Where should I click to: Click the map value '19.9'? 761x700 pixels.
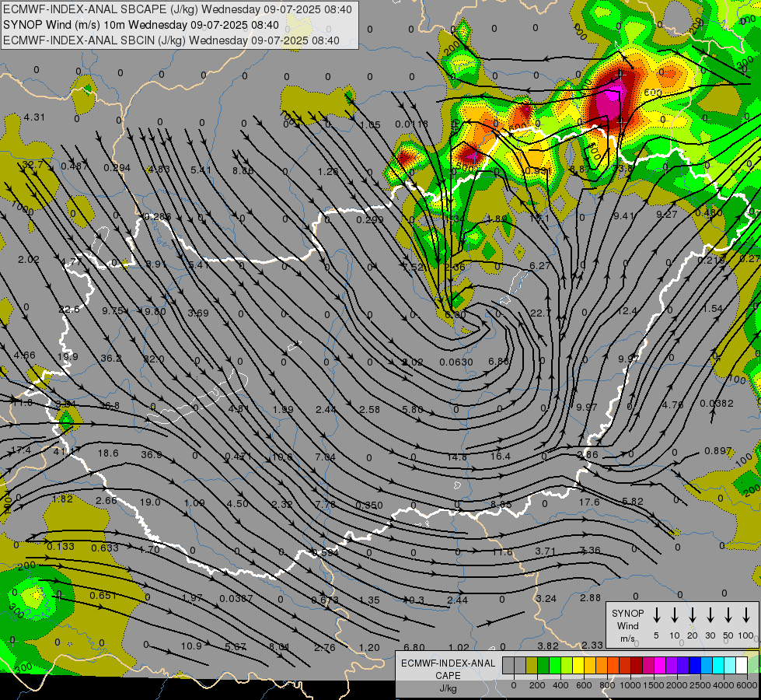pyautogui.click(x=68, y=356)
